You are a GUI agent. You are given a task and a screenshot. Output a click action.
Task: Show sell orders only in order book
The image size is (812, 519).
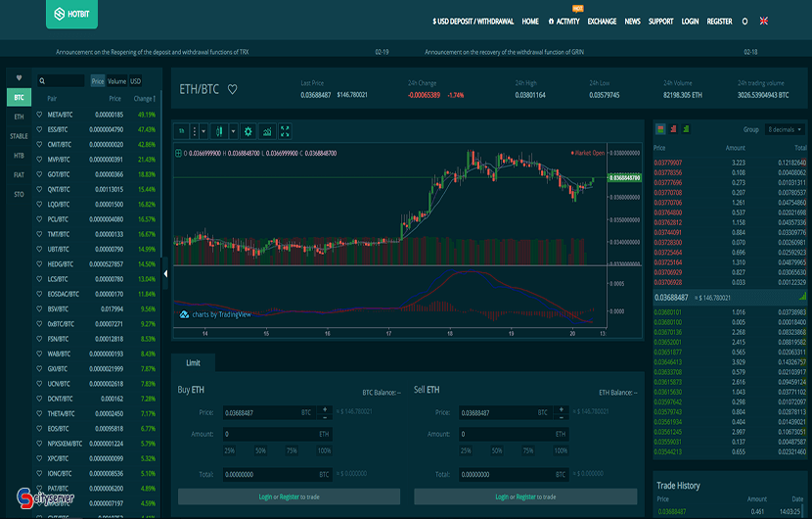tap(673, 129)
